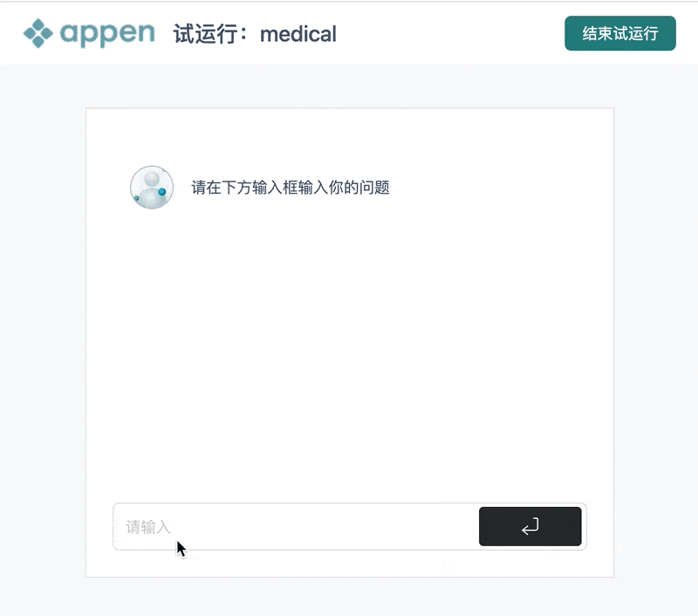This screenshot has width=698, height=616.
Task: Click the gray area beneath the header bar
Action: (x=349, y=86)
